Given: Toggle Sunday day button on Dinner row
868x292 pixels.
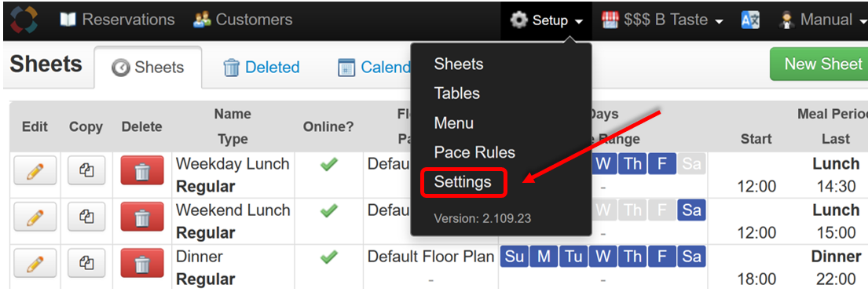Looking at the screenshot, I should (x=515, y=257).
